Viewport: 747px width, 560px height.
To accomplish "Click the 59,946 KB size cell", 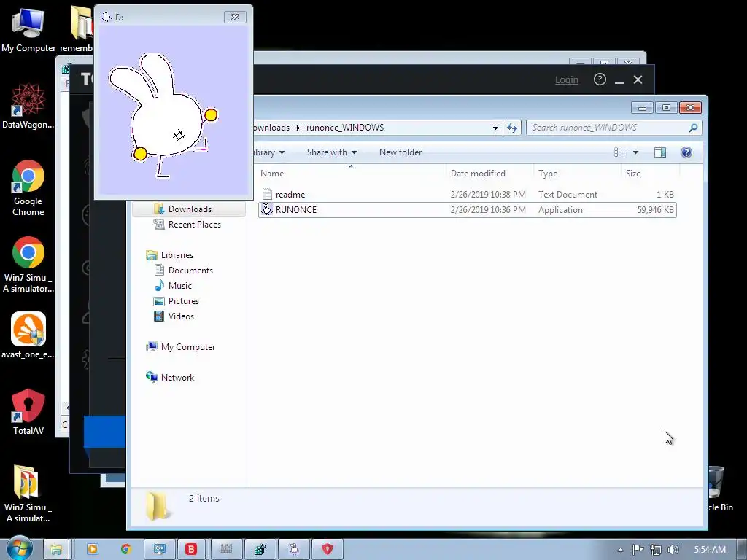I will click(656, 210).
